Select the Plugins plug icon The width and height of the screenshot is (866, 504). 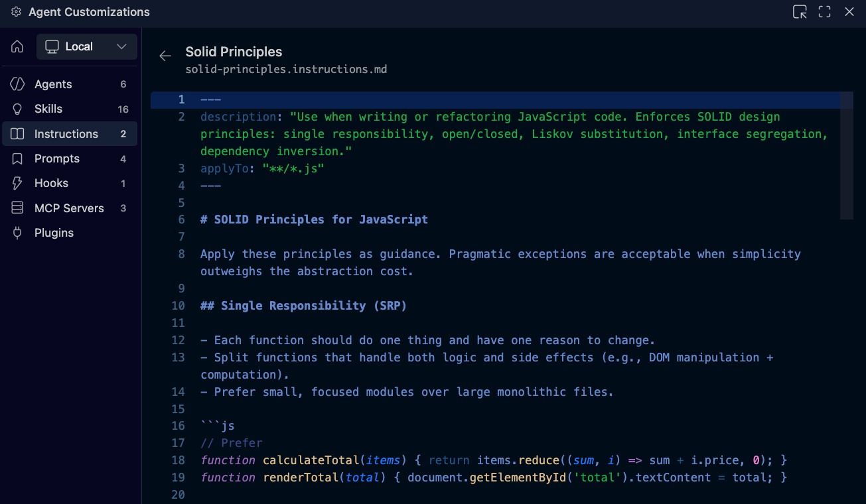pyautogui.click(x=17, y=233)
